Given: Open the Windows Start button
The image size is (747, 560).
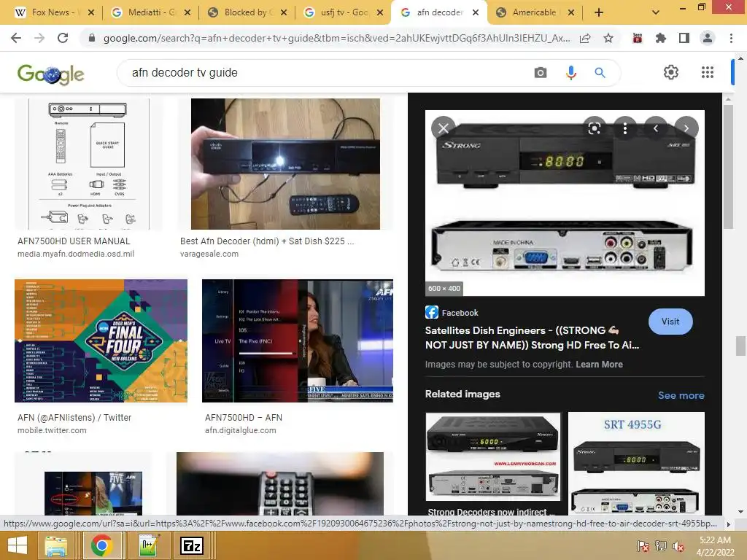Looking at the screenshot, I should 18,545.
